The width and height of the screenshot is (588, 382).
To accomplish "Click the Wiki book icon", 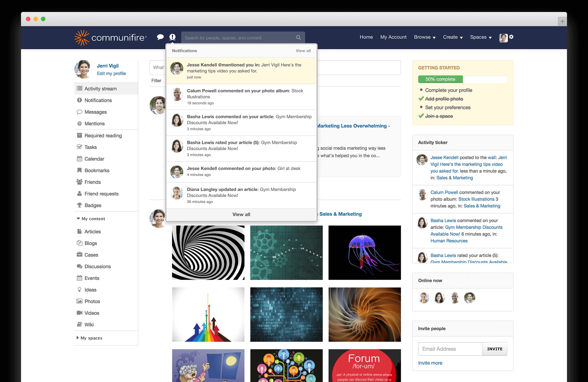I will (x=79, y=324).
